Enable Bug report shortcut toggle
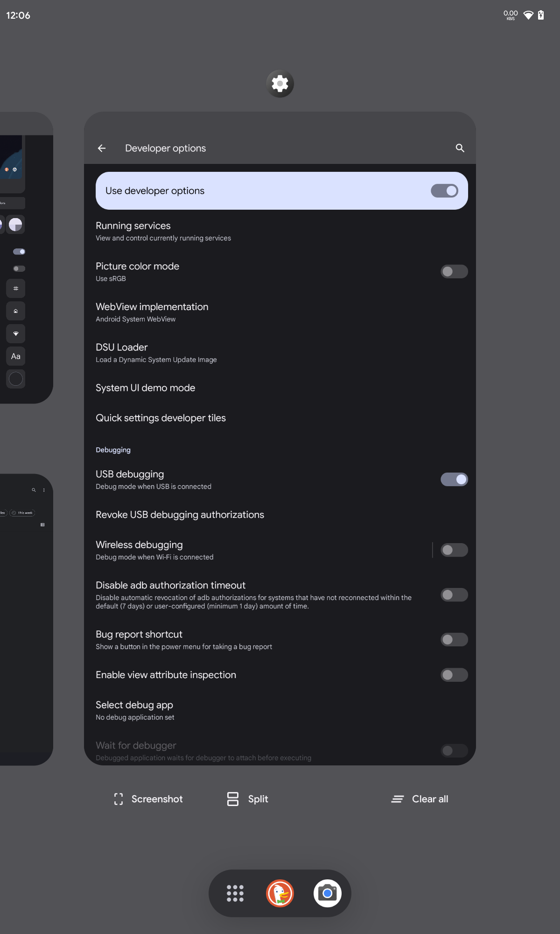Screen dimensions: 560x934 coord(454,640)
